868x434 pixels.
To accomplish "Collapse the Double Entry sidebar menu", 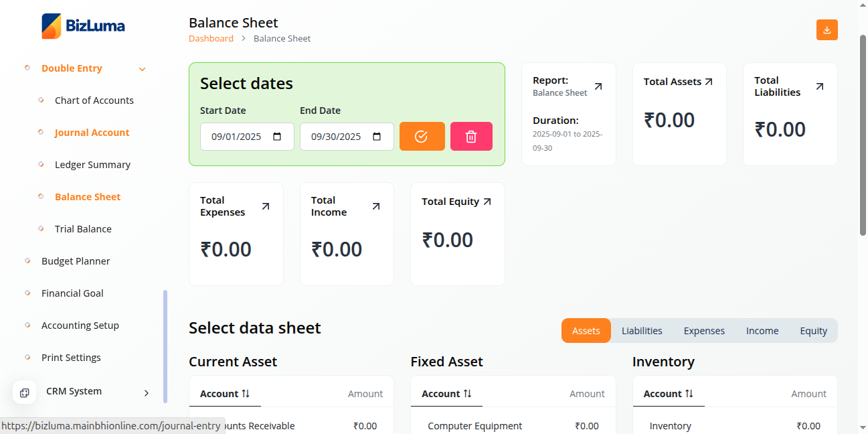I will [x=142, y=69].
